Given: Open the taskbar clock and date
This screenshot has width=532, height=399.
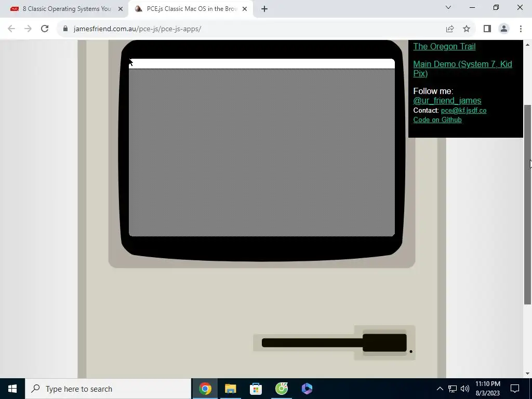Looking at the screenshot, I should (x=487, y=389).
